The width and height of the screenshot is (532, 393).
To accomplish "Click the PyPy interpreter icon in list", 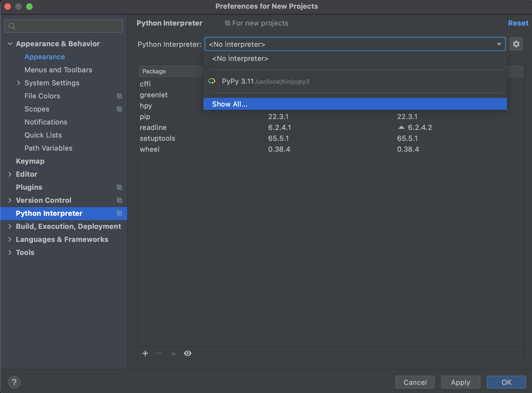I will tap(212, 81).
